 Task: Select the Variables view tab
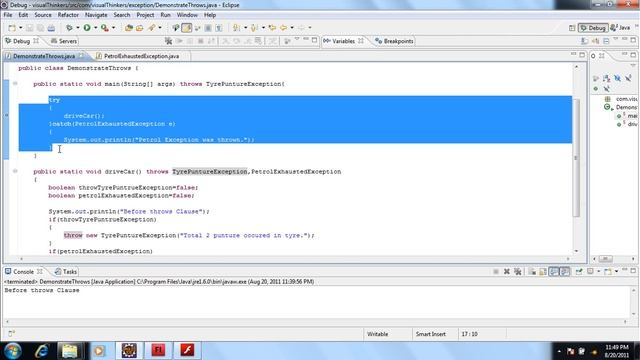click(x=343, y=41)
